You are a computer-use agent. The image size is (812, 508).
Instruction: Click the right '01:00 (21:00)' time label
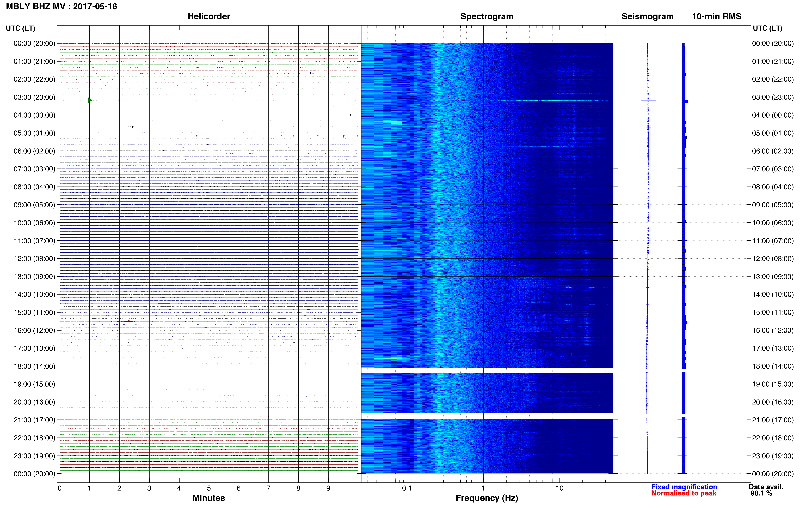[x=773, y=61]
